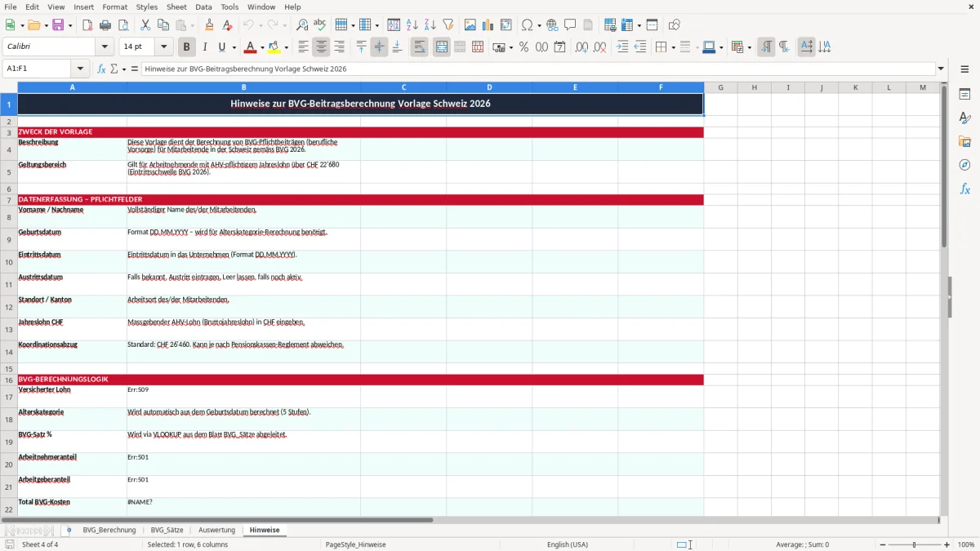Click the English (USA) language status field
Viewport: 980px width, 551px height.
click(x=568, y=544)
